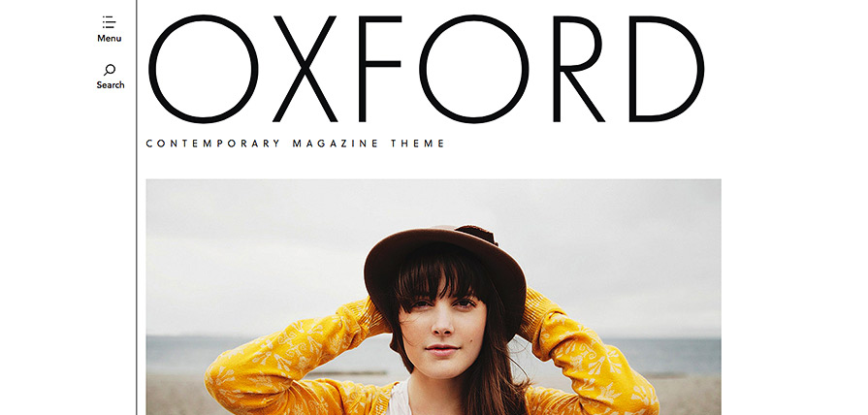Screen dimensions: 868x415
Task: Click the word THEME in the tagline
Action: [x=417, y=144]
